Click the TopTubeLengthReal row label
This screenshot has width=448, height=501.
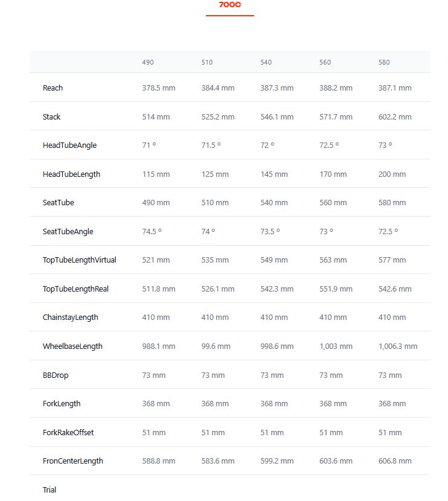(75, 289)
